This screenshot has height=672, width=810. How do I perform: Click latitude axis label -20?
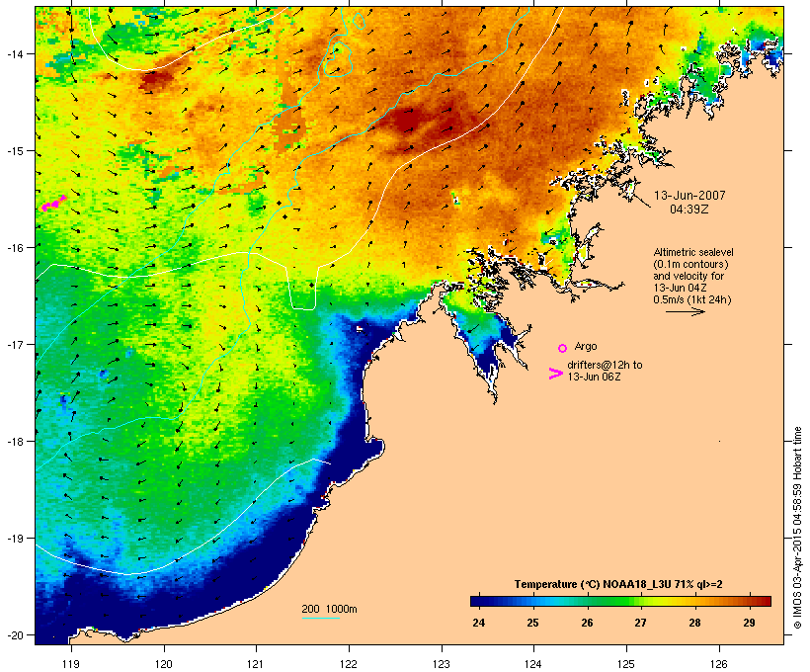14,634
